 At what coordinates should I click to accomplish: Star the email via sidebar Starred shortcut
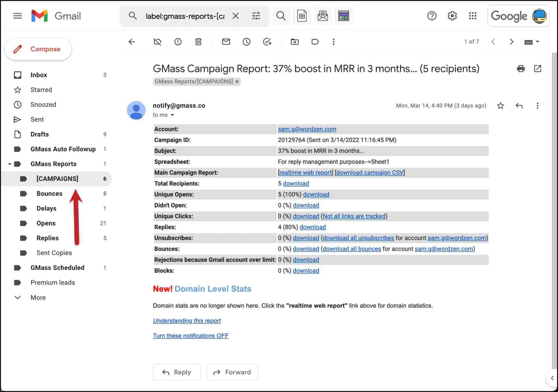tap(41, 90)
